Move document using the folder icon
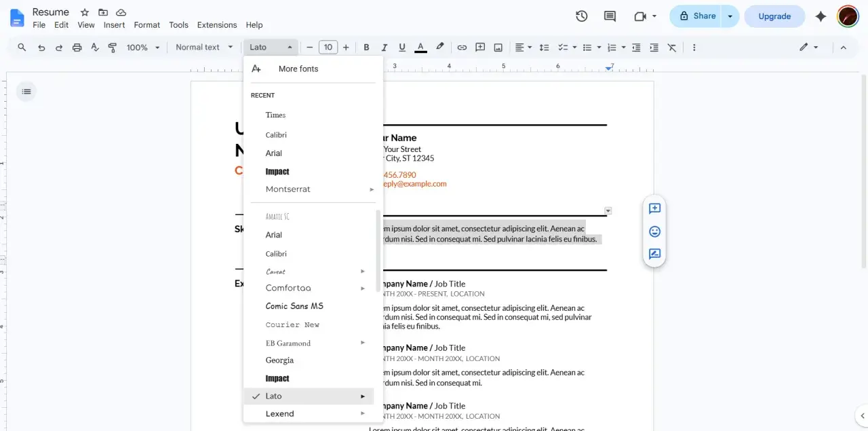The image size is (868, 431). 103,12
